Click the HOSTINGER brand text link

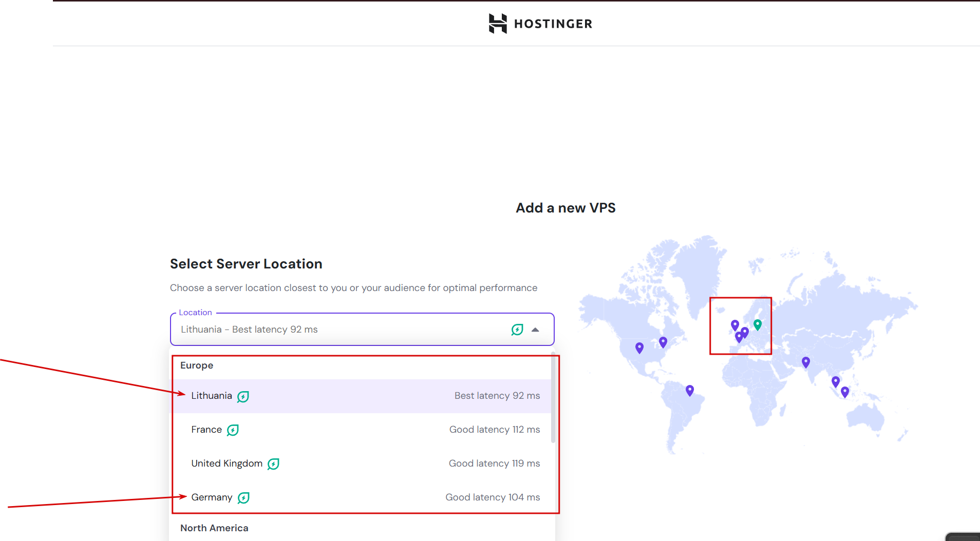pyautogui.click(x=553, y=24)
